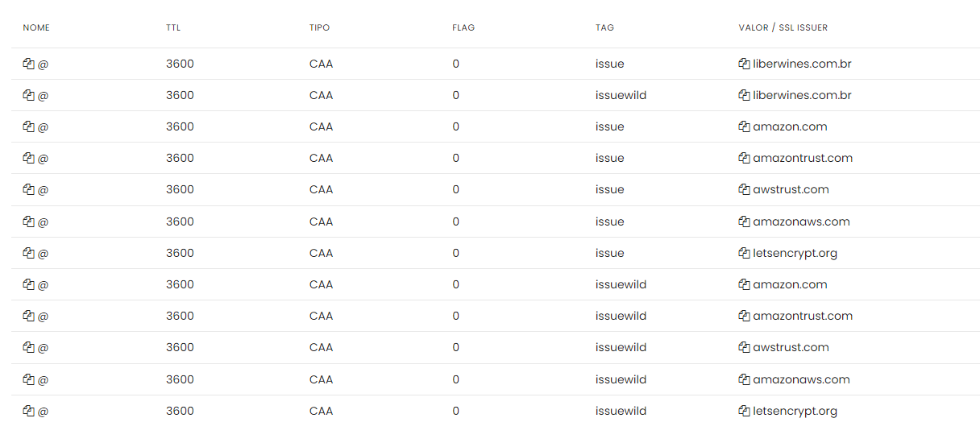The width and height of the screenshot is (980, 443).
Task: Copy letsencrypt.org value from the issuewild record
Action: click(744, 411)
